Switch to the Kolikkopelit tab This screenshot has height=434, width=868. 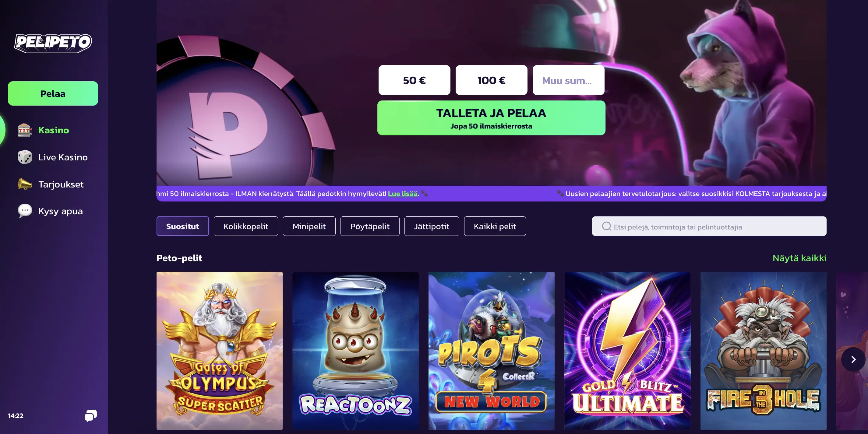coord(246,226)
